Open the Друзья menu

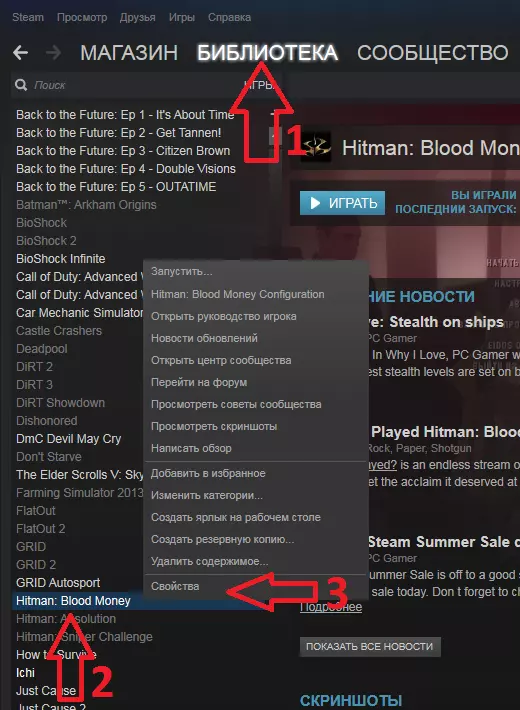(x=138, y=17)
